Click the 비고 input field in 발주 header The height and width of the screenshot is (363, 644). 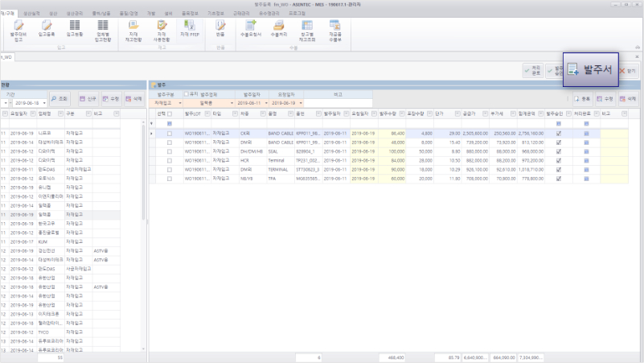[x=338, y=103]
